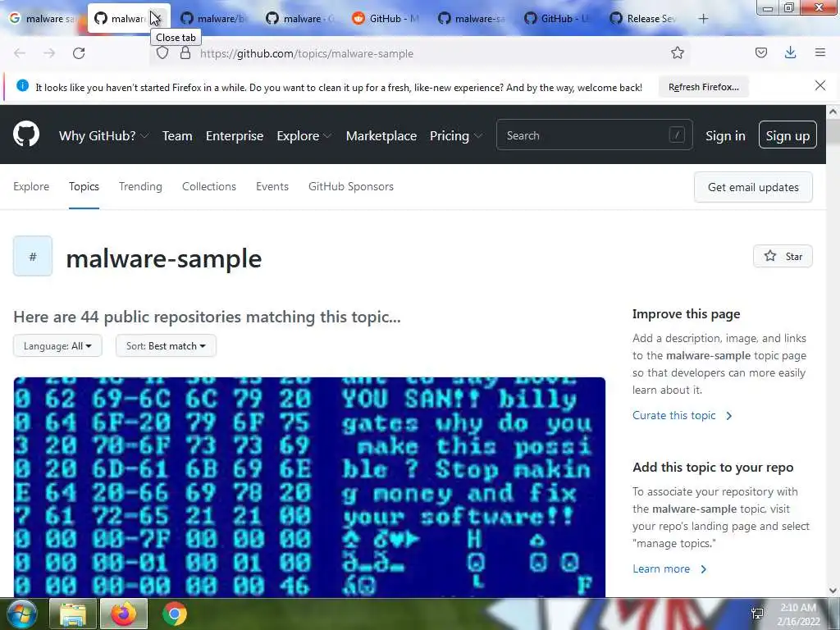Click the page scrollbar down arrow

(833, 591)
